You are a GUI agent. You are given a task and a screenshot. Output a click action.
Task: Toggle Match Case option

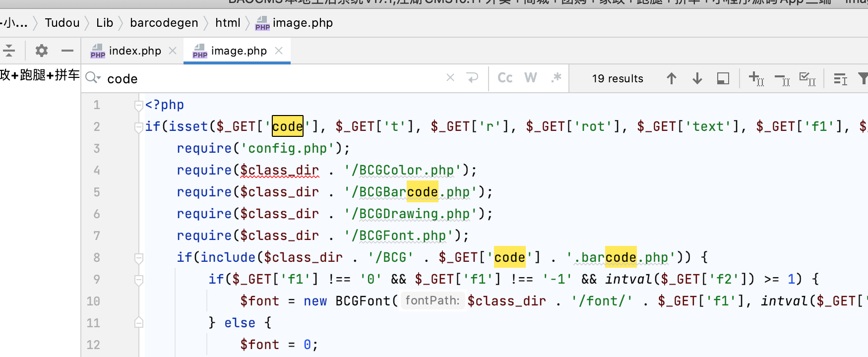point(505,78)
